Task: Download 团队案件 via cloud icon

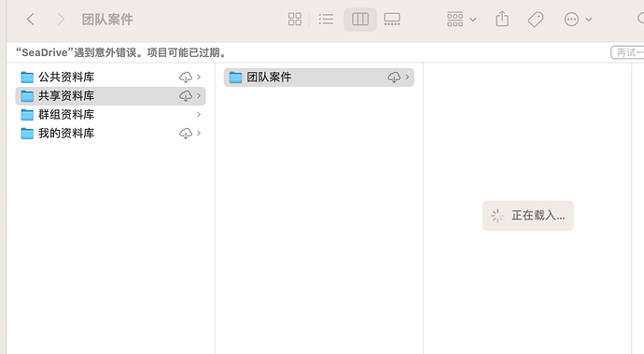Action: click(x=394, y=77)
